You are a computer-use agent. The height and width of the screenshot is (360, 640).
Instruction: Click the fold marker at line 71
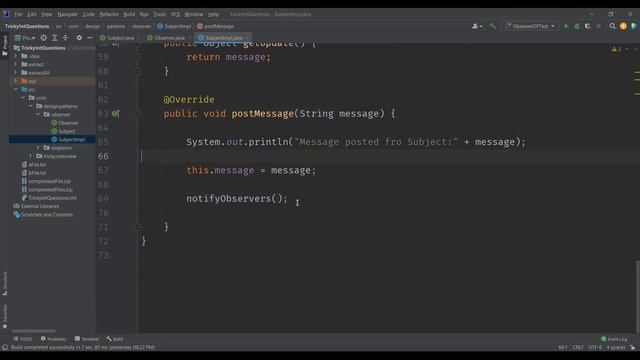click(x=138, y=227)
